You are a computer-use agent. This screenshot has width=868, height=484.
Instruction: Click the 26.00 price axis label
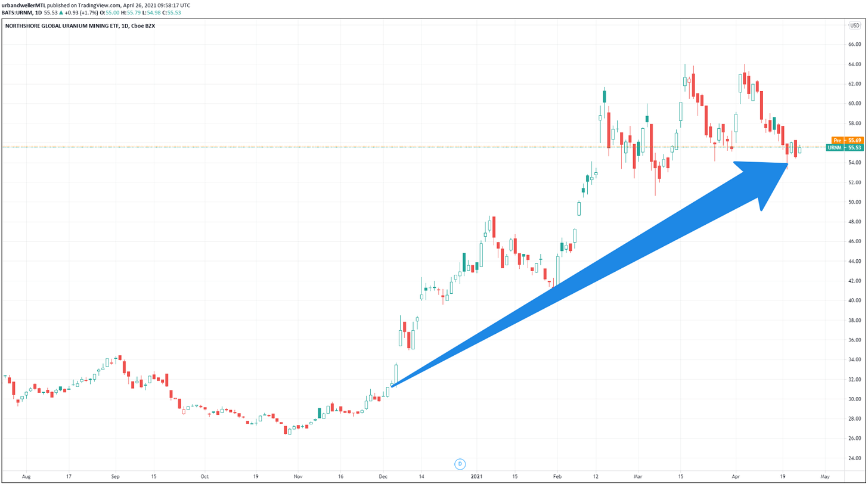coord(854,438)
